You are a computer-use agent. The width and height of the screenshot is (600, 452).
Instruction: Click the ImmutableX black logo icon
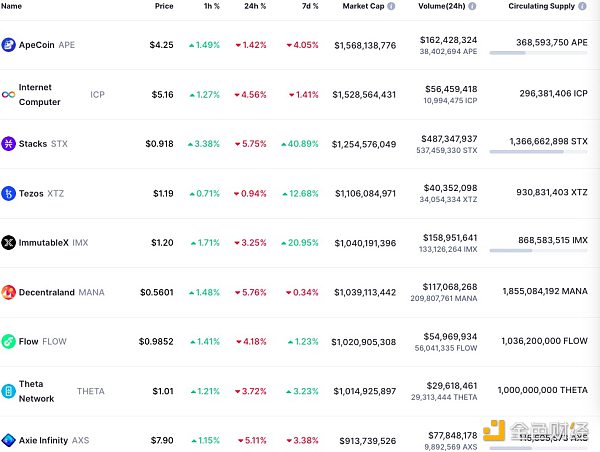click(9, 242)
